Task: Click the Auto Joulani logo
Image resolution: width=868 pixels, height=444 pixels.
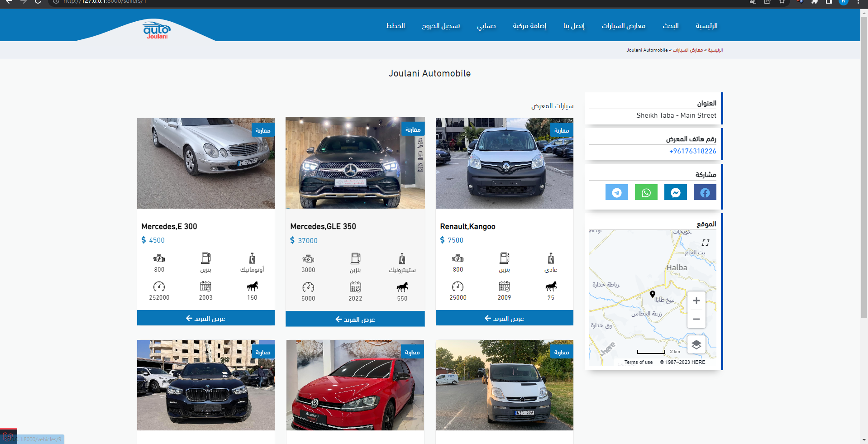Action: (157, 30)
